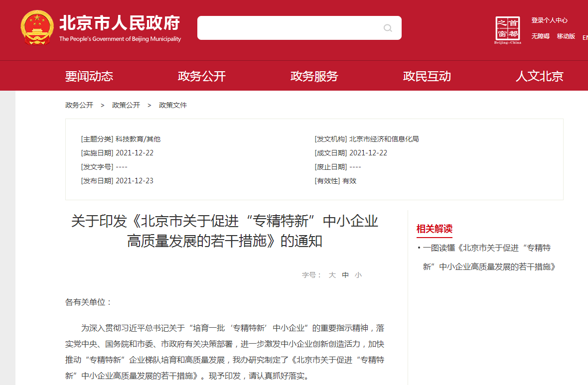Click the 发文机构 北京市经济和信息化局 field
This screenshot has width=588, height=385.
367,139
